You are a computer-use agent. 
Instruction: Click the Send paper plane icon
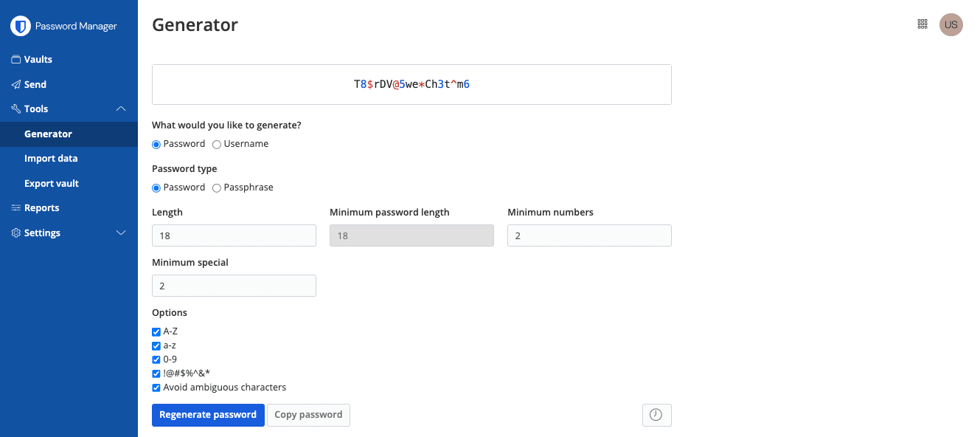(15, 84)
